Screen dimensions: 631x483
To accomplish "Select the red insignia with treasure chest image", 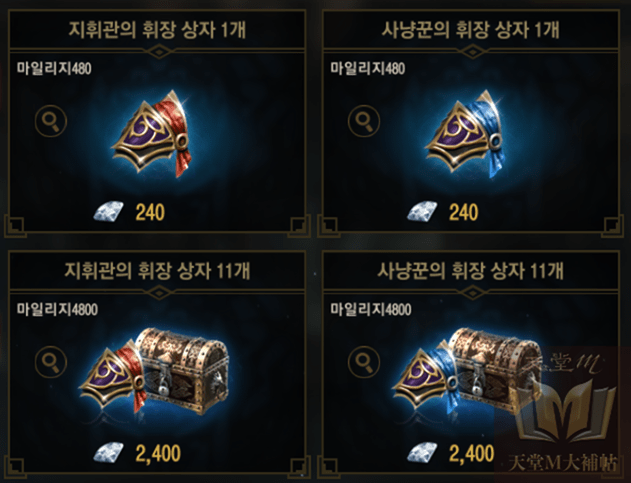I will [154, 371].
